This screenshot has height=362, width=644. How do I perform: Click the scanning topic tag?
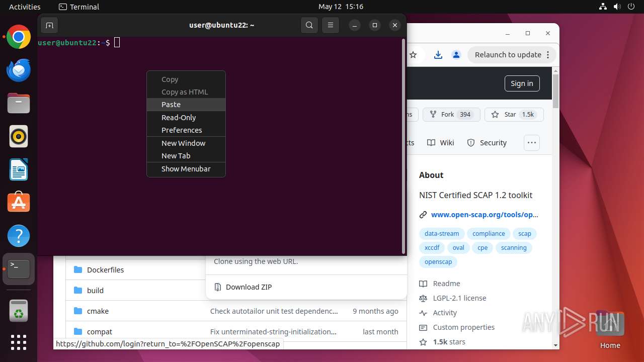click(x=514, y=248)
